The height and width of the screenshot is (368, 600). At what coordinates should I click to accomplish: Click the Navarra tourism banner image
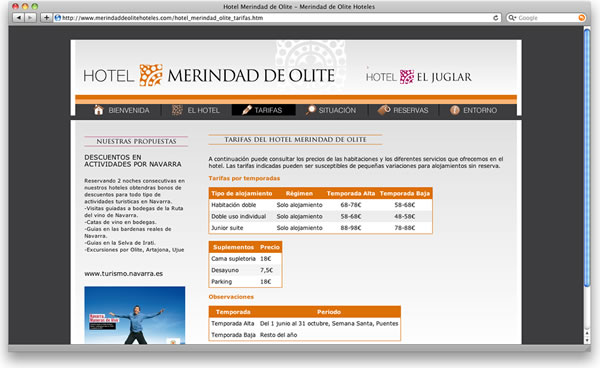[135, 315]
